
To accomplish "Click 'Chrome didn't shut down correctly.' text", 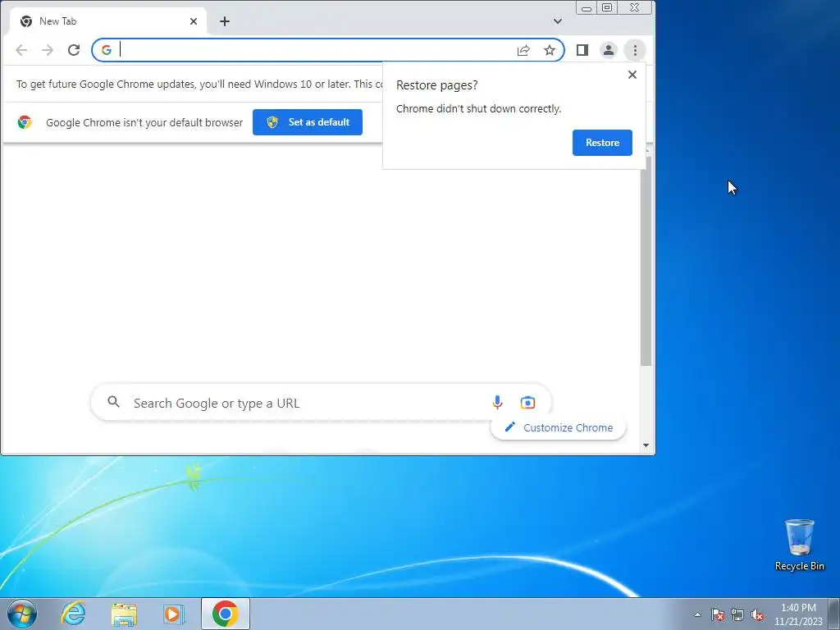I will pyautogui.click(x=478, y=109).
